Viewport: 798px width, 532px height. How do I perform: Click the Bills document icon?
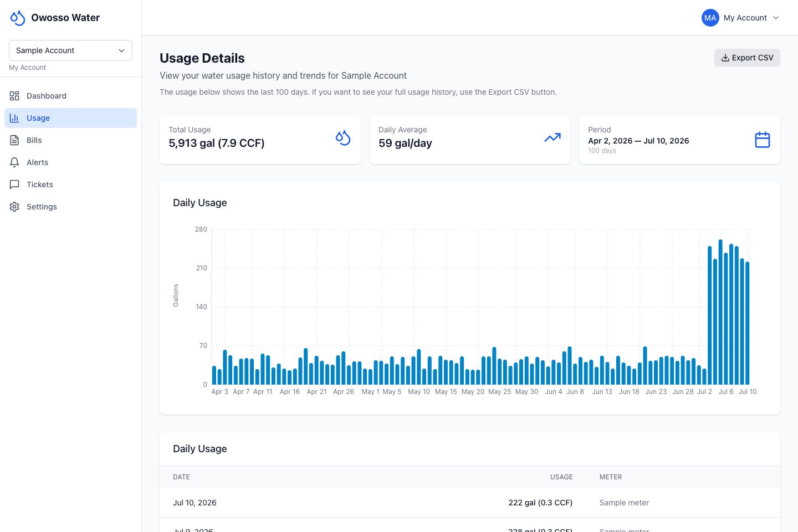14,140
